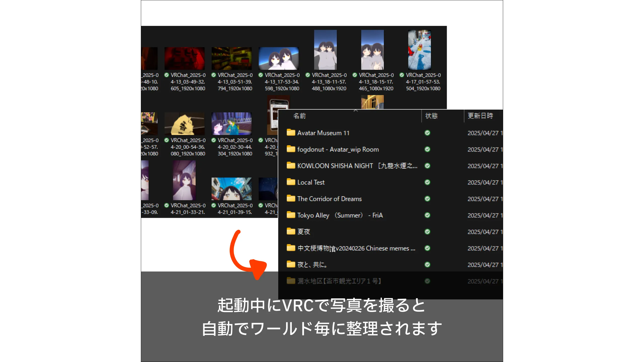Image resolution: width=644 pixels, height=362 pixels.
Task: Click the sync status icon beside Tokyo Alley （Summer） - FriA
Action: click(x=427, y=215)
